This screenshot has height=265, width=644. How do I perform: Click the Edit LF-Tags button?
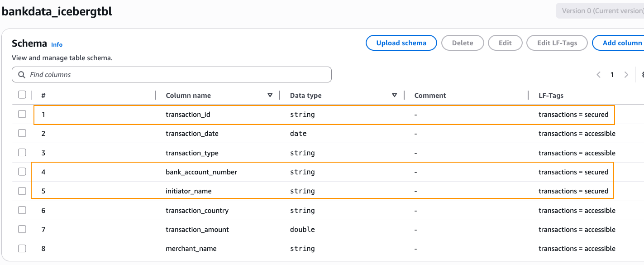(557, 43)
